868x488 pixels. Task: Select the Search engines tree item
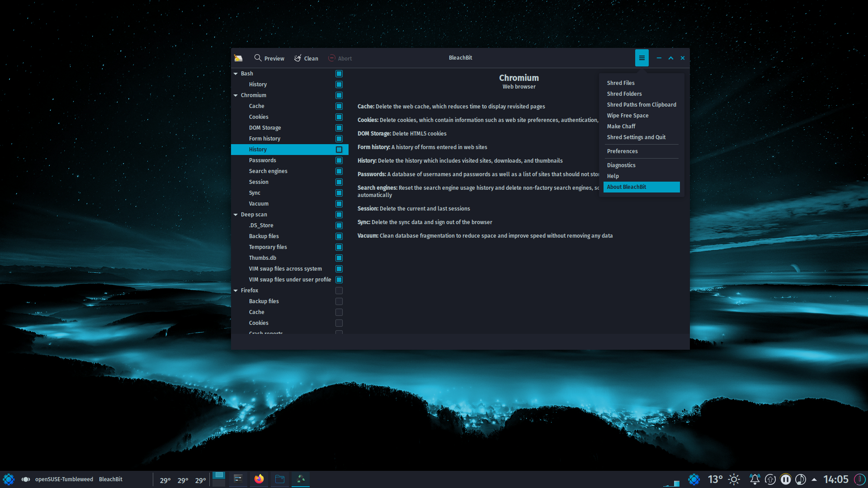(x=289, y=171)
